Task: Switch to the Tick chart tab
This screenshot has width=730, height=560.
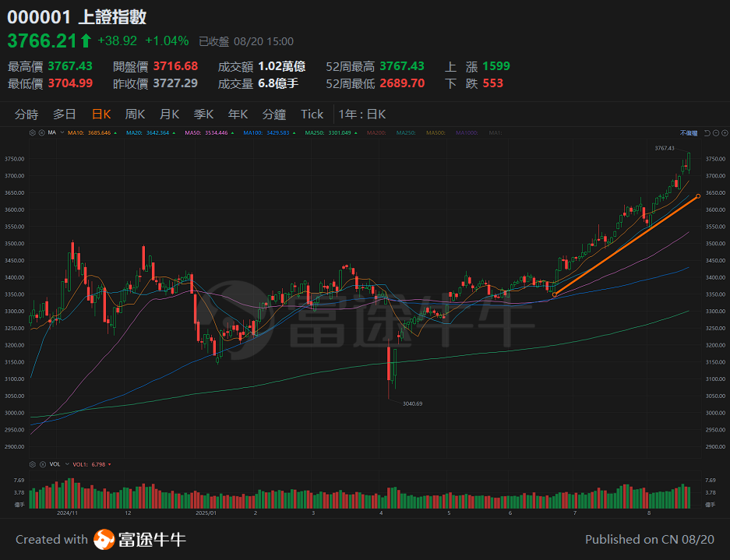Action: coord(312,114)
